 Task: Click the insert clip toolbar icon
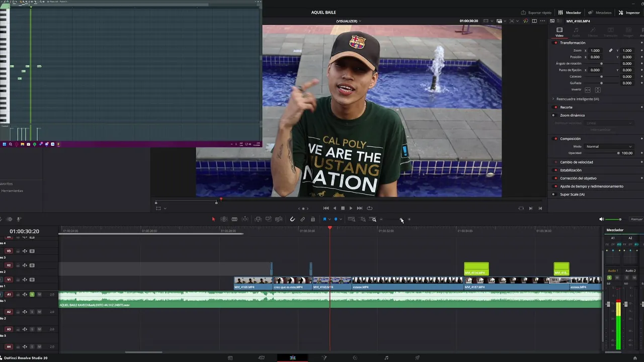tap(258, 219)
